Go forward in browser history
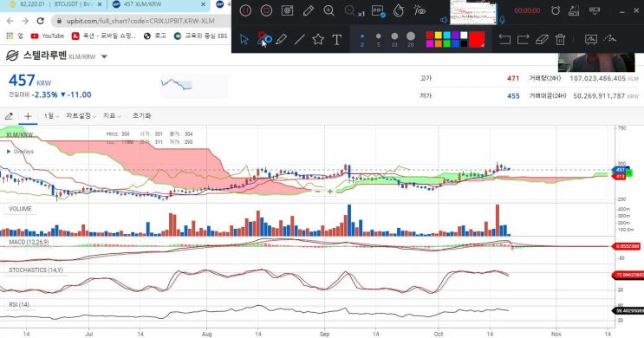 [x=25, y=21]
